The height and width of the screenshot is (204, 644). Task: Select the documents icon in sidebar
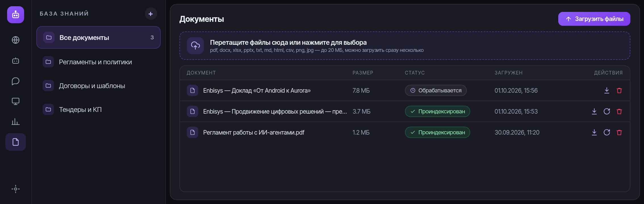(16, 142)
